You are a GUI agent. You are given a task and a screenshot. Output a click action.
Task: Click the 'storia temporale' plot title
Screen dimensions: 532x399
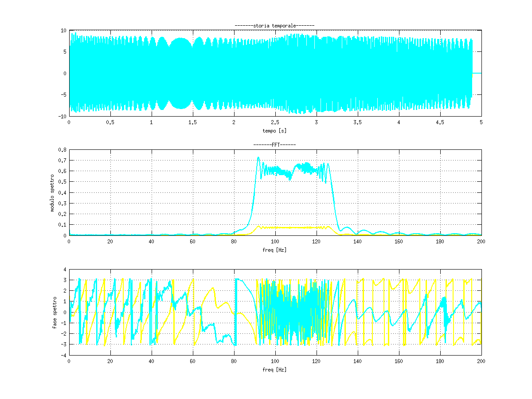[x=275, y=26]
